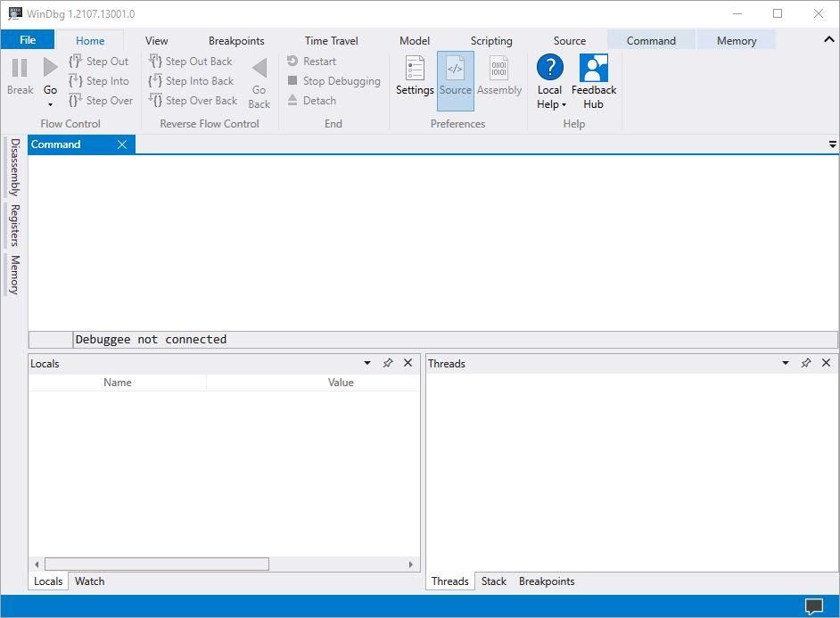The width and height of the screenshot is (840, 618).
Task: Click the Name column header in Locals
Action: (x=118, y=383)
